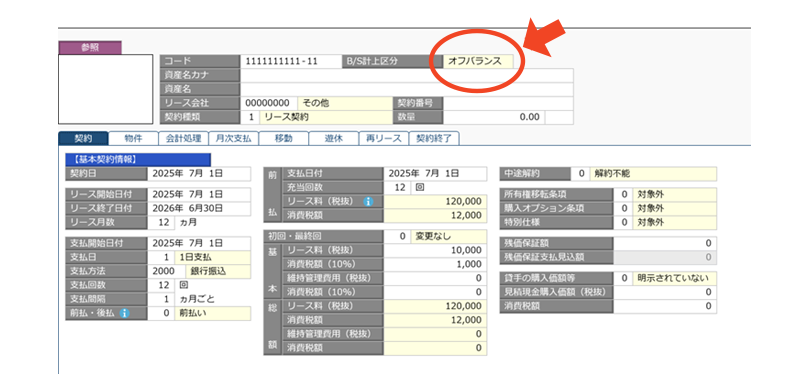The image size is (800, 380).
Task: Click the 銀行振込 value
Action: tap(218, 271)
